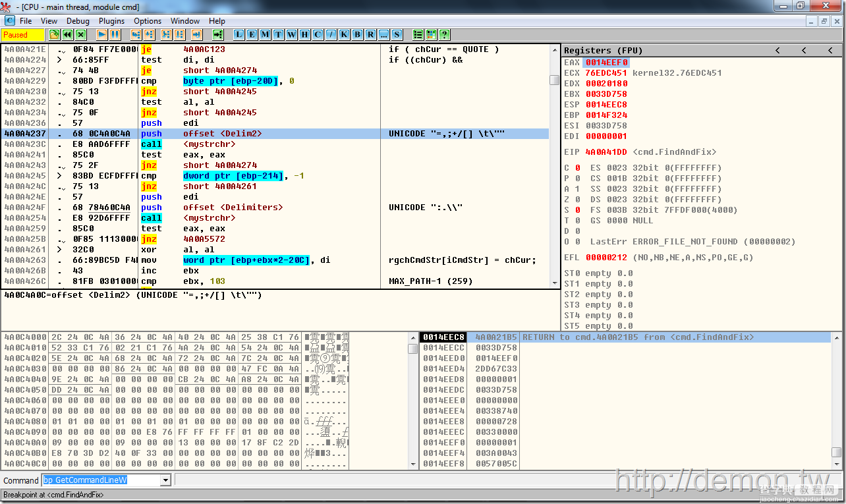846x504 pixels.
Task: Click the Trace over toolbar icon
Action: 179,34
